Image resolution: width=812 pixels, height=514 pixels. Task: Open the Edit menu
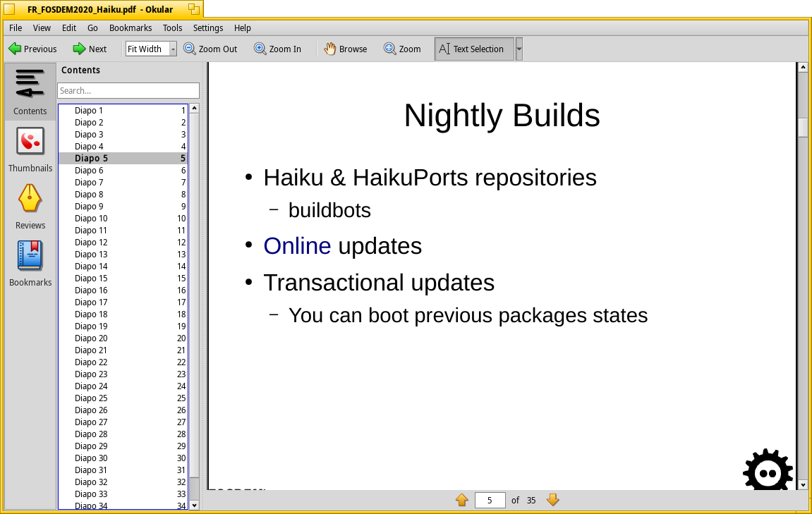(x=69, y=28)
